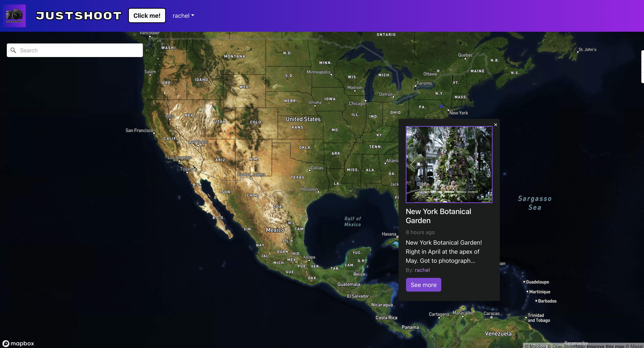Click the 'Costa Rica' country label
The image size is (644, 348).
coord(386,318)
